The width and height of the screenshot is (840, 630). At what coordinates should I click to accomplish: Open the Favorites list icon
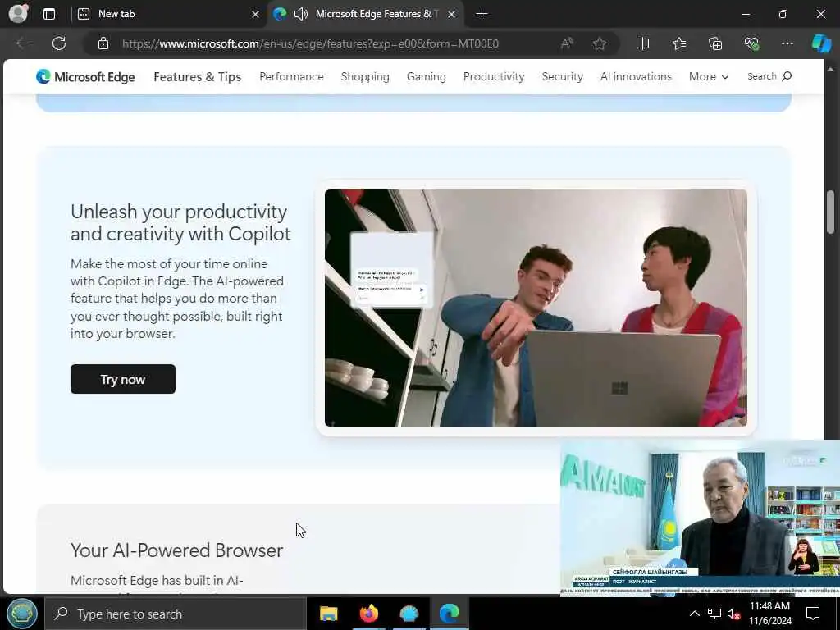(678, 43)
